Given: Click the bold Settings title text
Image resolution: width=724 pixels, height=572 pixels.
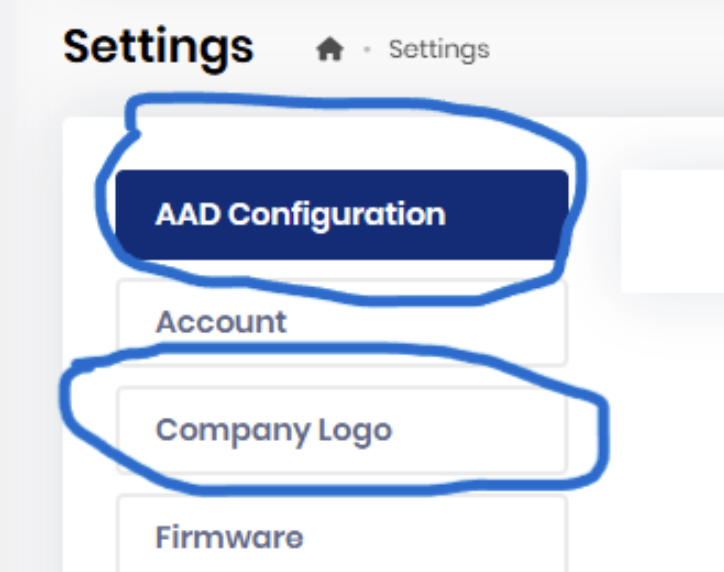Looking at the screenshot, I should point(158,47).
